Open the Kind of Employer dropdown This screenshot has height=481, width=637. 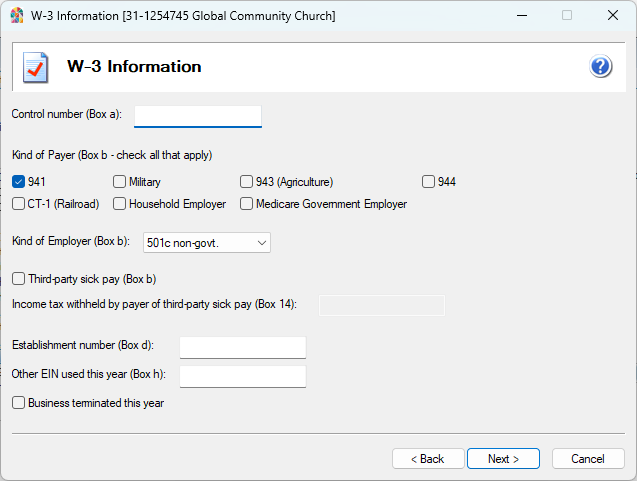(207, 242)
